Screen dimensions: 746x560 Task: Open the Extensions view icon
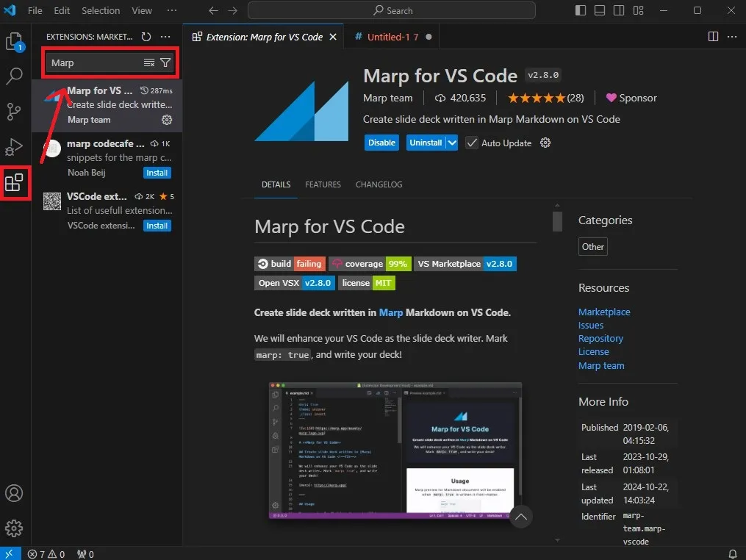(14, 183)
